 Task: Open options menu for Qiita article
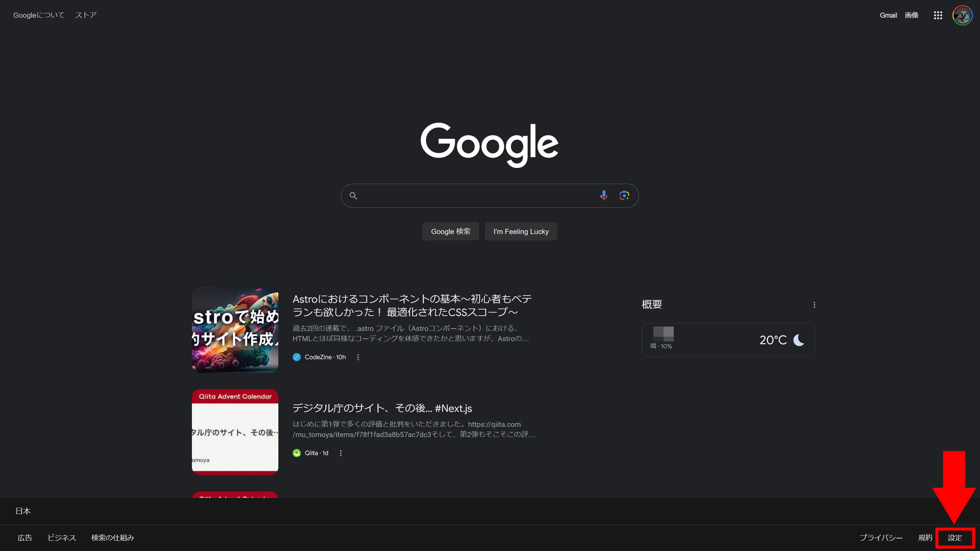pyautogui.click(x=341, y=453)
